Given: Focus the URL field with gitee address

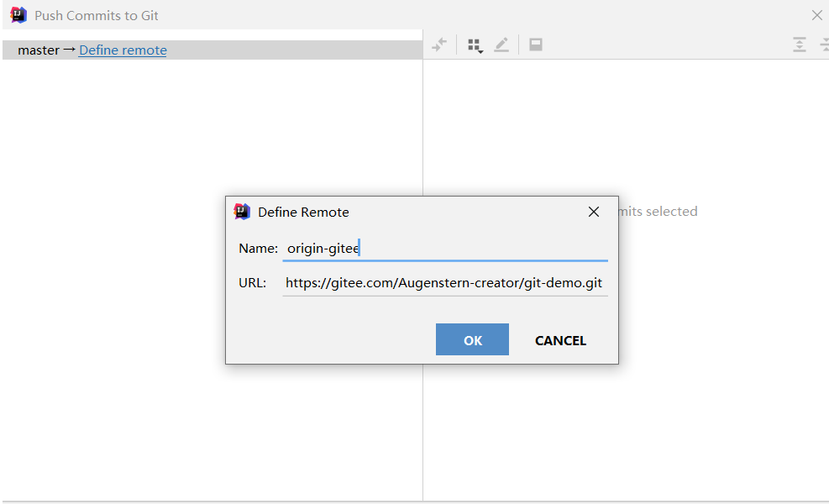Looking at the screenshot, I should click(445, 283).
